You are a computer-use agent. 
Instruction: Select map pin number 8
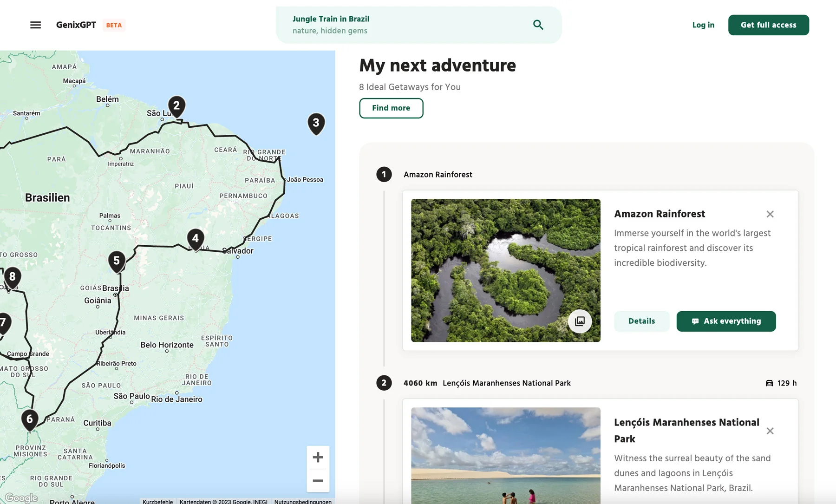tap(13, 278)
